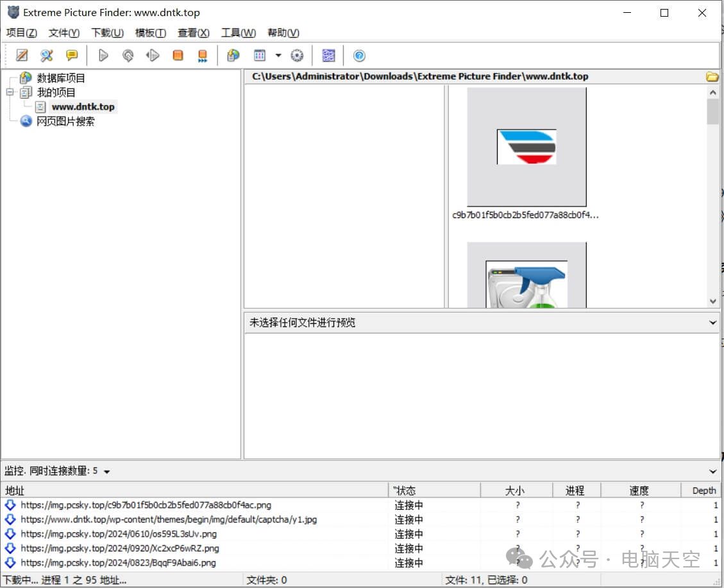Open help with blue question icon
Viewport: 724px width, 588px height.
click(x=359, y=55)
